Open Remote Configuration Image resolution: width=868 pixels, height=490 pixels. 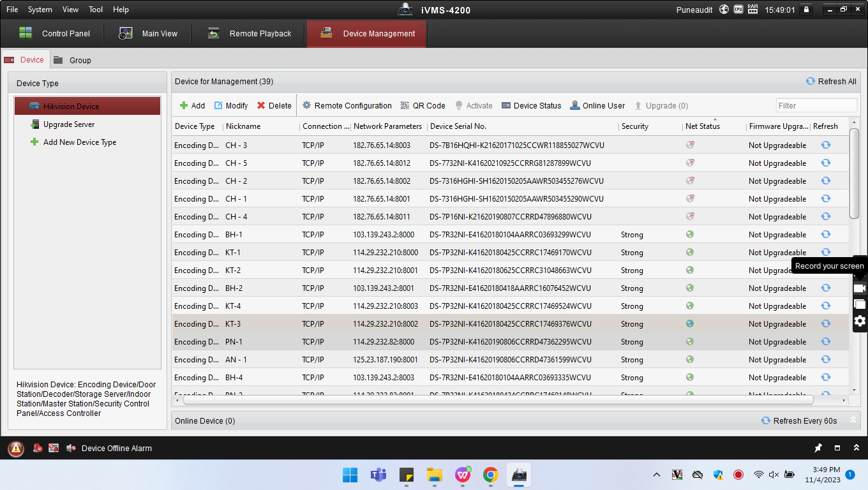coord(347,106)
